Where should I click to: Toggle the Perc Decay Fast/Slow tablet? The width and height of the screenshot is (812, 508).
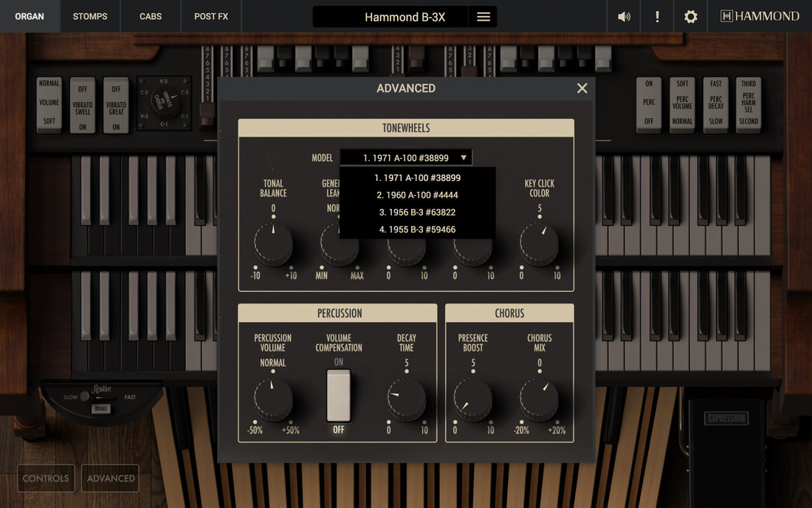pos(716,105)
